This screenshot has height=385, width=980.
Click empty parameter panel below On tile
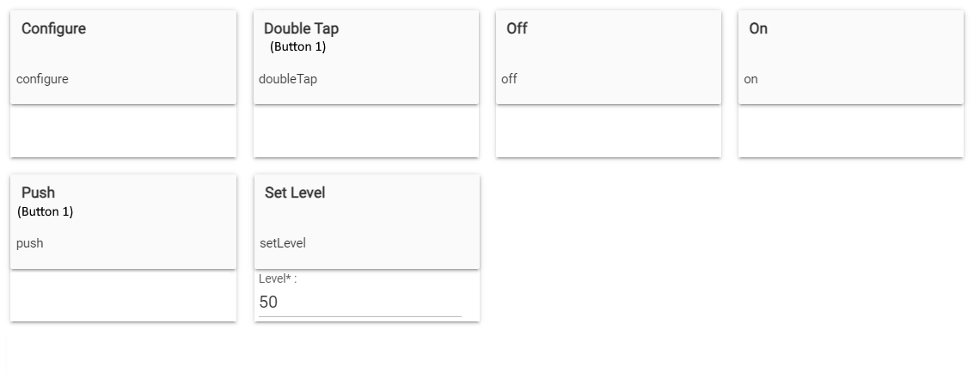pyautogui.click(x=850, y=131)
